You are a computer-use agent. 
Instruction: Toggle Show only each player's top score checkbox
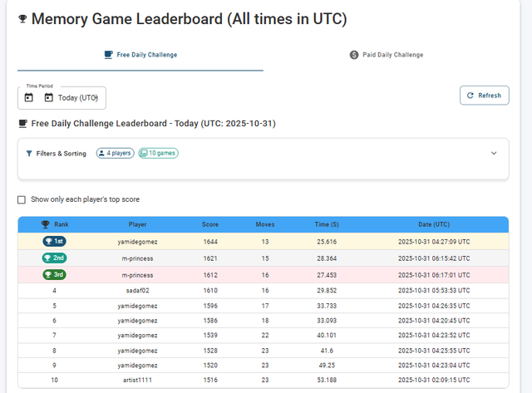click(22, 199)
